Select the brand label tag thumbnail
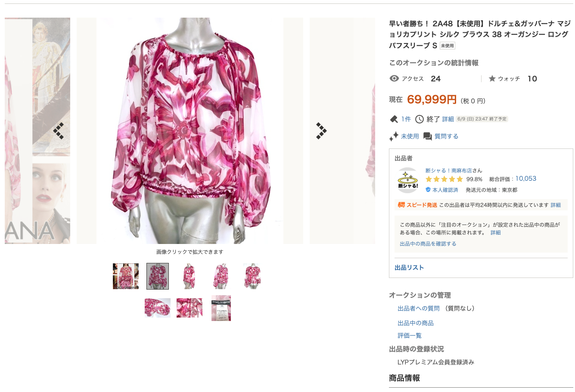This screenshot has width=575, height=392. coord(221,308)
